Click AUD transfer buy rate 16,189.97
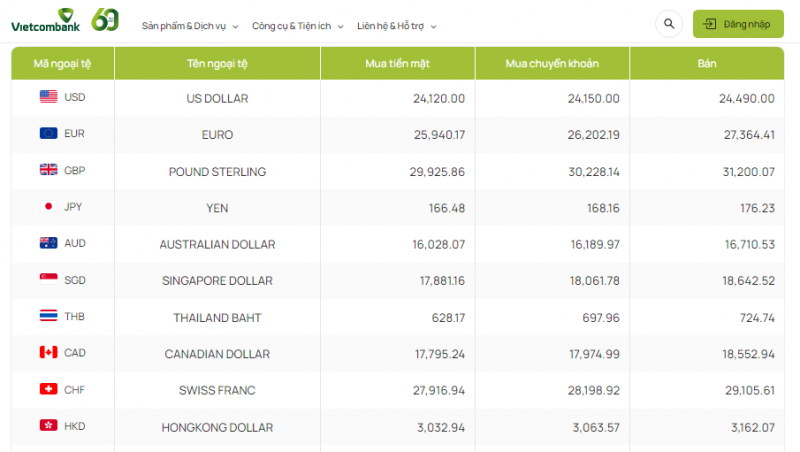This screenshot has width=800, height=452. 595,244
